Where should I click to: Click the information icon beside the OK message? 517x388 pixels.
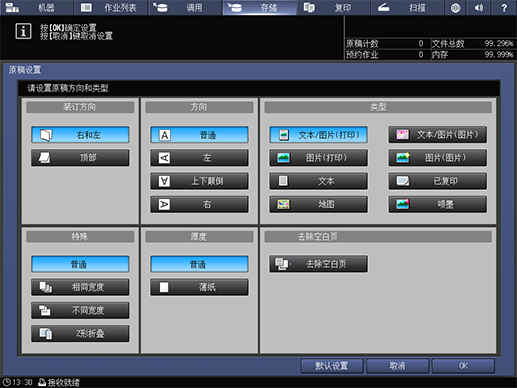pyautogui.click(x=23, y=31)
